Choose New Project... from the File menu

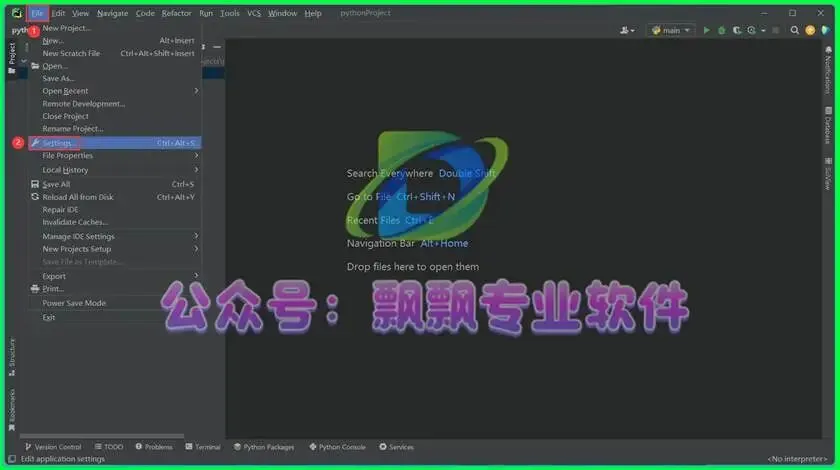click(115, 28)
